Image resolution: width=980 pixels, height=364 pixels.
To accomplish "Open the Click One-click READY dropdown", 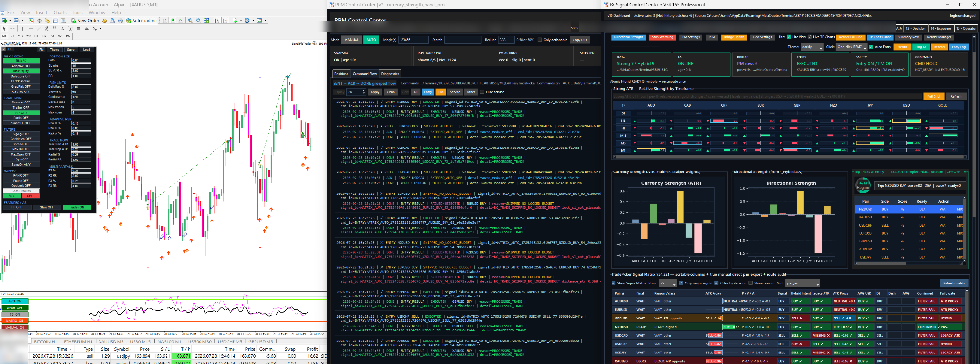I will (x=852, y=47).
